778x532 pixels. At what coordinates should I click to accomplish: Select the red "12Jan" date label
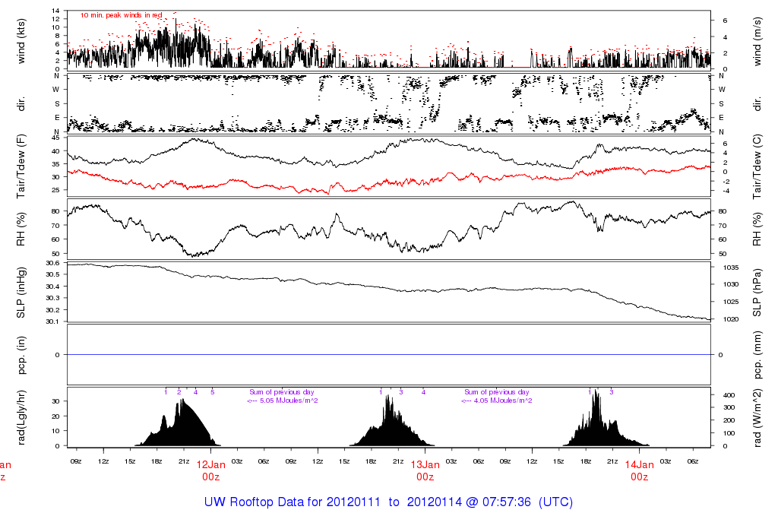click(x=211, y=465)
